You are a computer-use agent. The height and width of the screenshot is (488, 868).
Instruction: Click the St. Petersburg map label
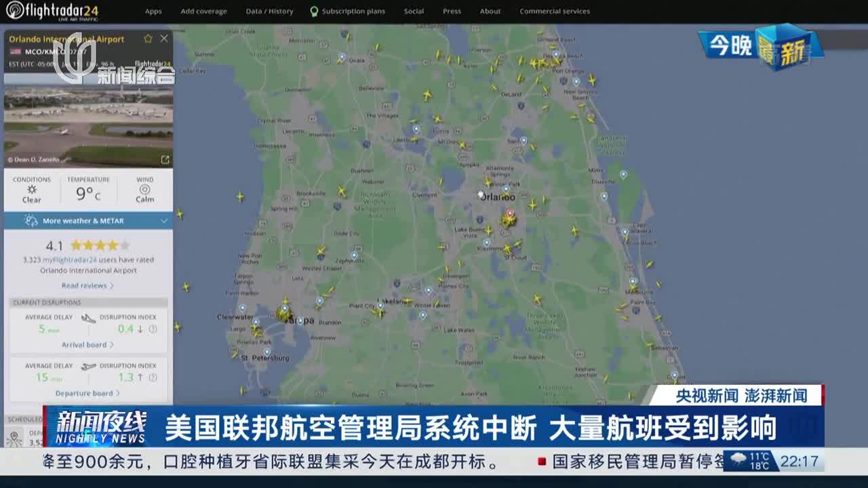[x=265, y=358]
